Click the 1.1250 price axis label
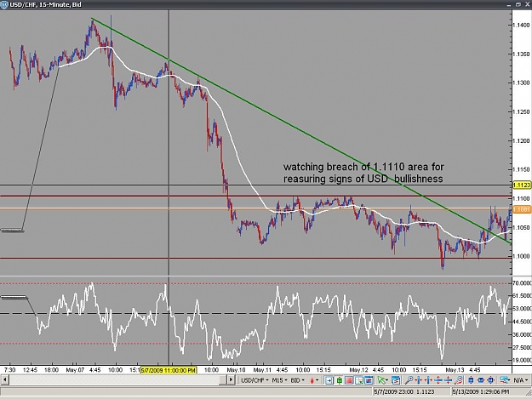Image resolution: width=532 pixels, height=399 pixels. coord(521,111)
